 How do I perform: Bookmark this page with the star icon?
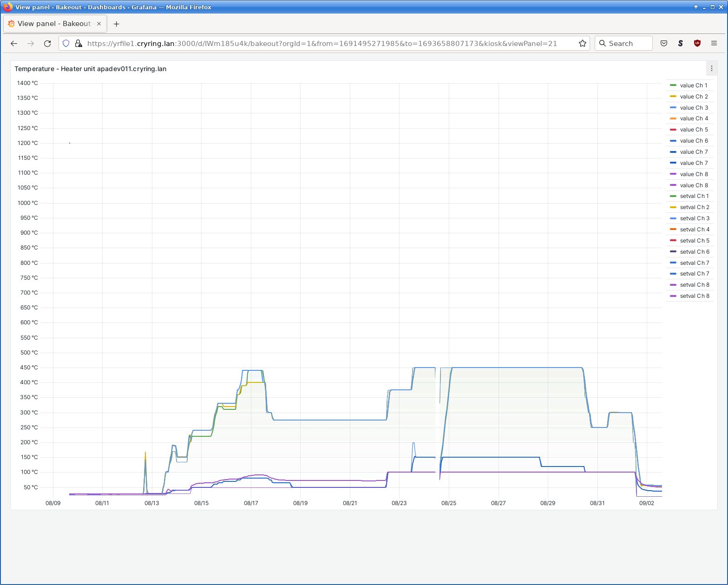point(582,43)
